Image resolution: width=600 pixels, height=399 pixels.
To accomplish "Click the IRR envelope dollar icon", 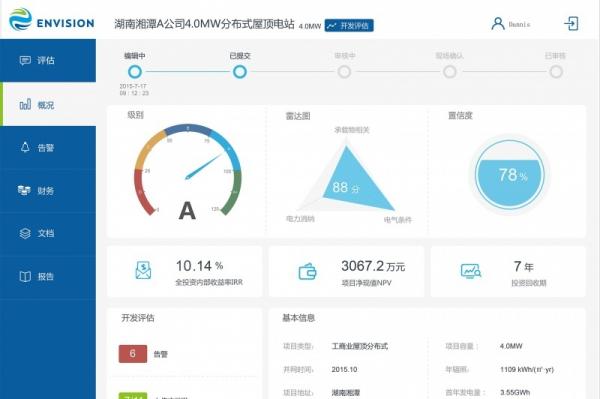I will (x=143, y=270).
